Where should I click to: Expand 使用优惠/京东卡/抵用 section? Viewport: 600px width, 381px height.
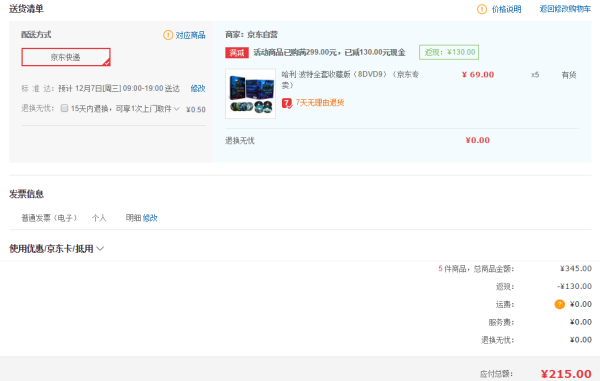[x=56, y=249]
